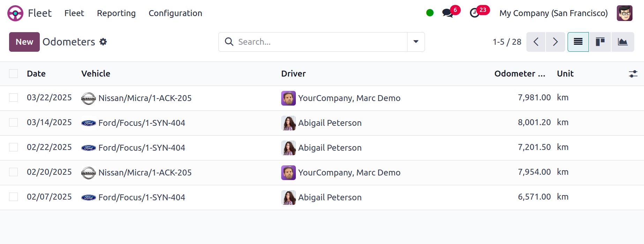Switch to the kanban view

click(x=600, y=42)
